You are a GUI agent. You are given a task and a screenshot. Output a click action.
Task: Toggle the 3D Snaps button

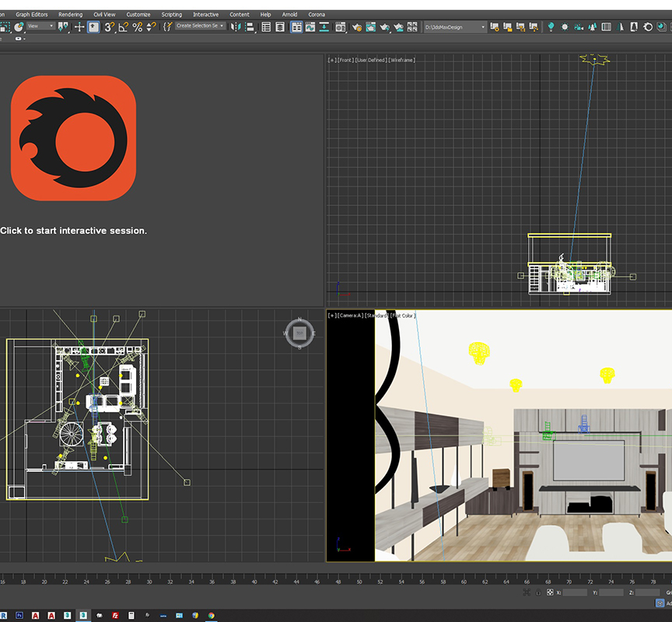coord(110,27)
